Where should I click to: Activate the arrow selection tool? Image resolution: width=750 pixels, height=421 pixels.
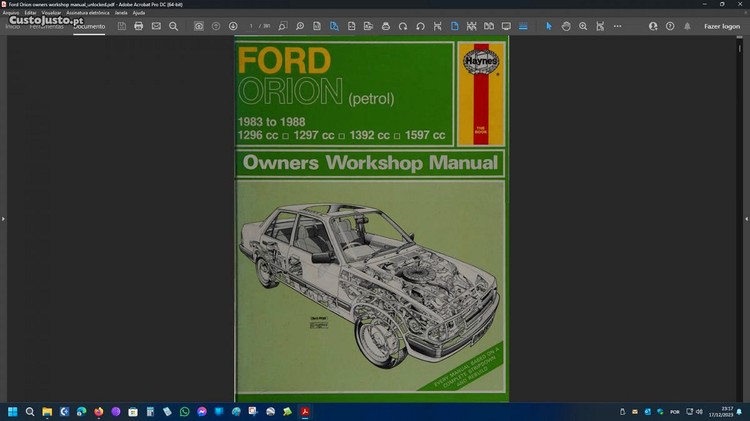[548, 26]
